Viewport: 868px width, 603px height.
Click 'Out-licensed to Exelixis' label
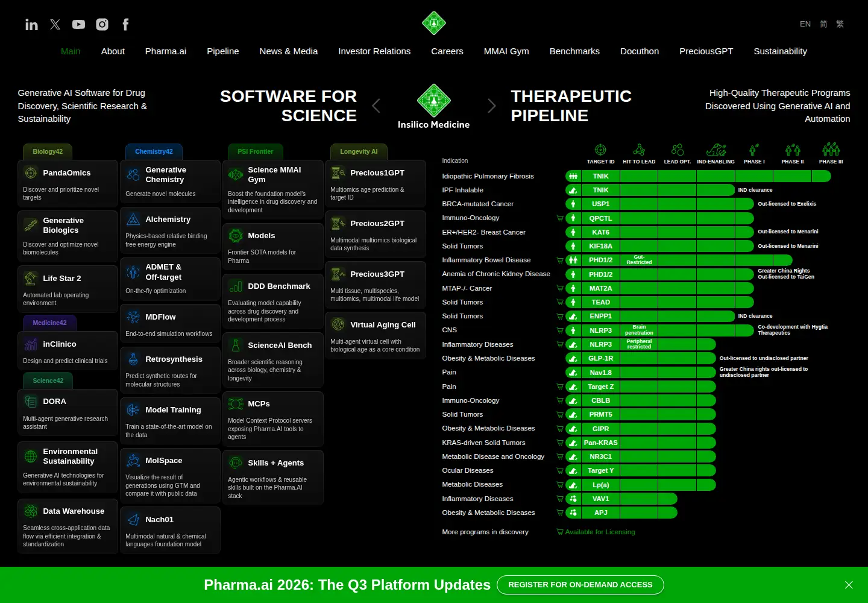pos(787,204)
